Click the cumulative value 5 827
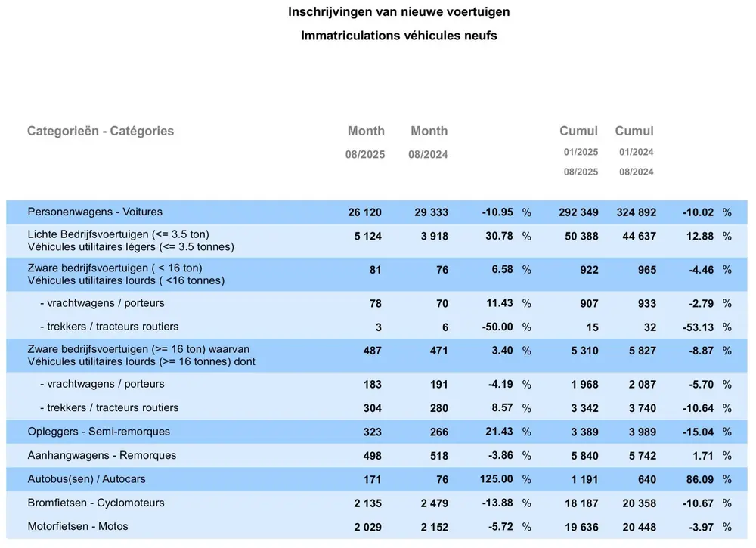756x548 pixels. coord(642,351)
